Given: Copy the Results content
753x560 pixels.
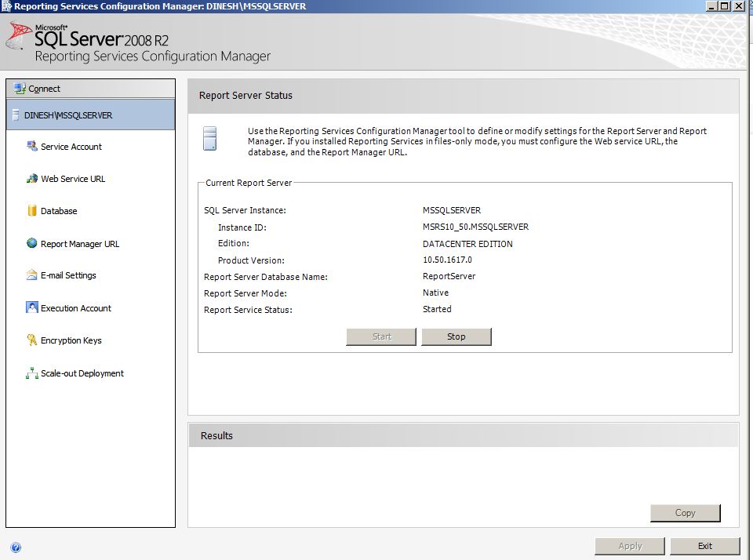Looking at the screenshot, I should (x=686, y=513).
